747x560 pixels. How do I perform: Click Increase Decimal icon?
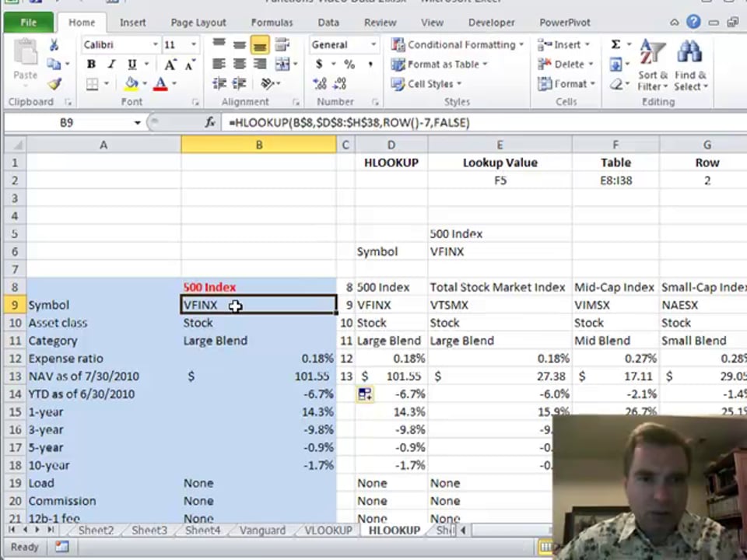click(320, 84)
